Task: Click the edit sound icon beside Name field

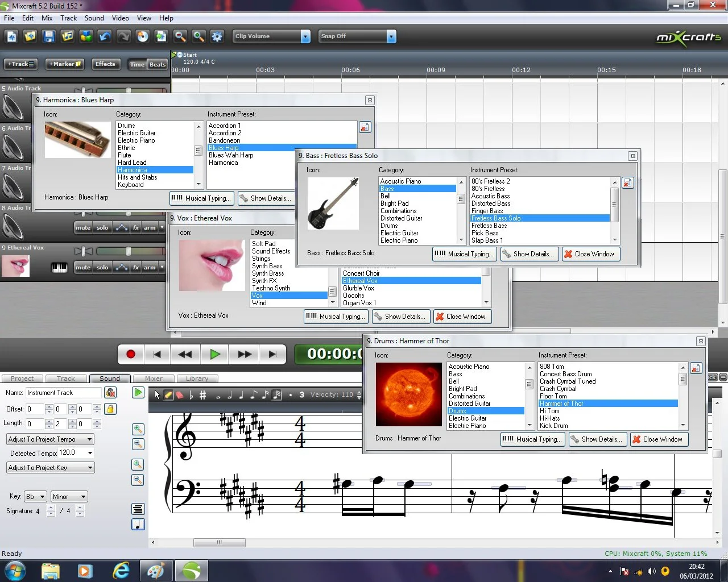Action: 110,393
